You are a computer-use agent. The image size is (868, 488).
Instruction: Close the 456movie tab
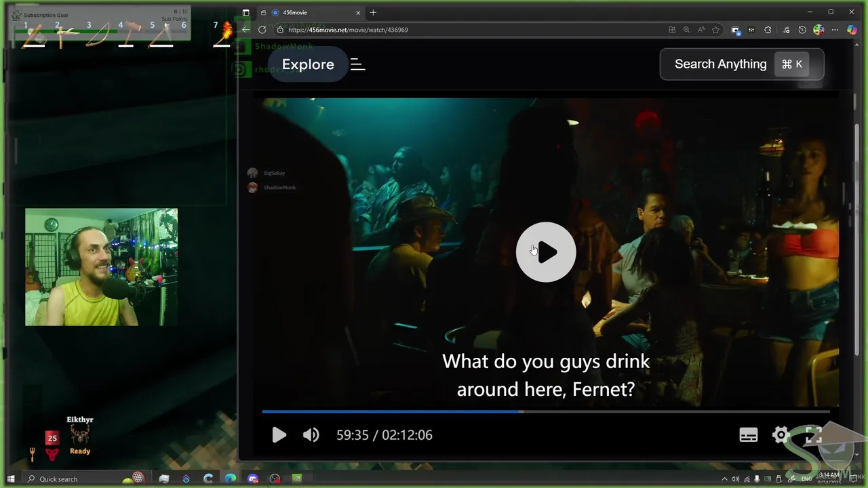pos(358,12)
